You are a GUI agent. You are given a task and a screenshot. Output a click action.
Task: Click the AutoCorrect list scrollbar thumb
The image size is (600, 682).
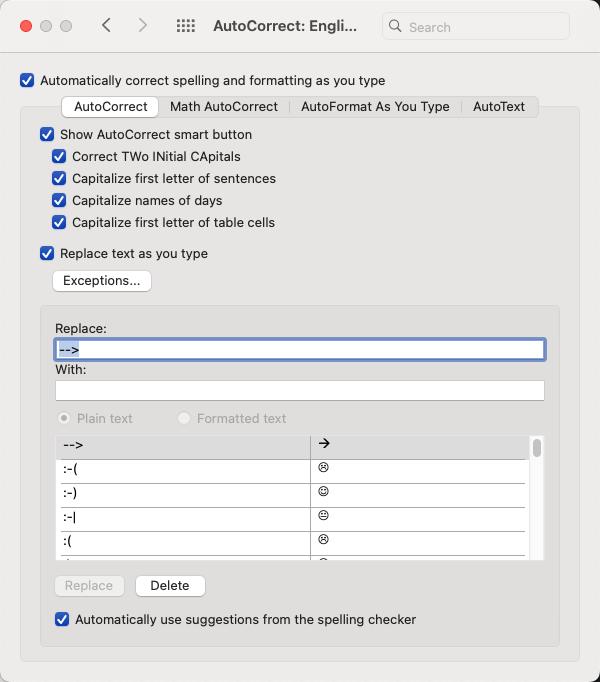(537, 448)
